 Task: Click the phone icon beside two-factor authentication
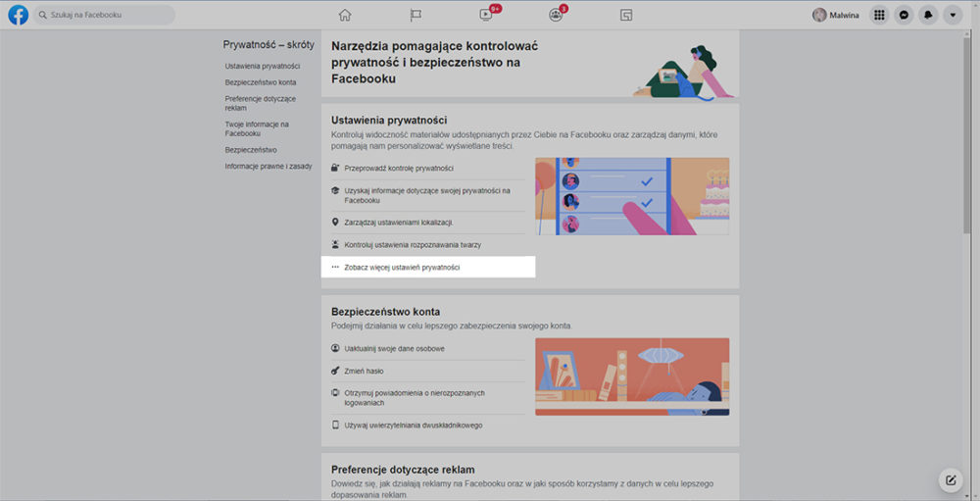[x=335, y=425]
